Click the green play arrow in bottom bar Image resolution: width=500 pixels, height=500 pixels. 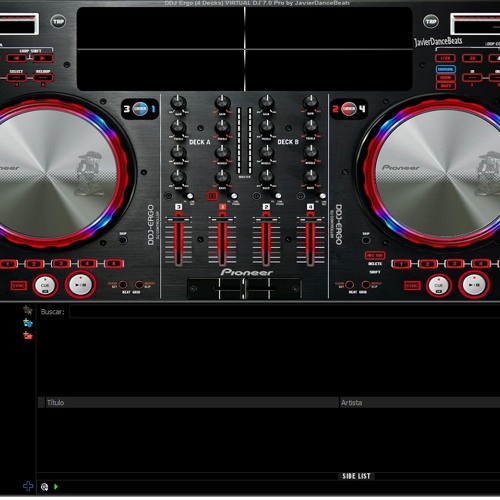56,487
